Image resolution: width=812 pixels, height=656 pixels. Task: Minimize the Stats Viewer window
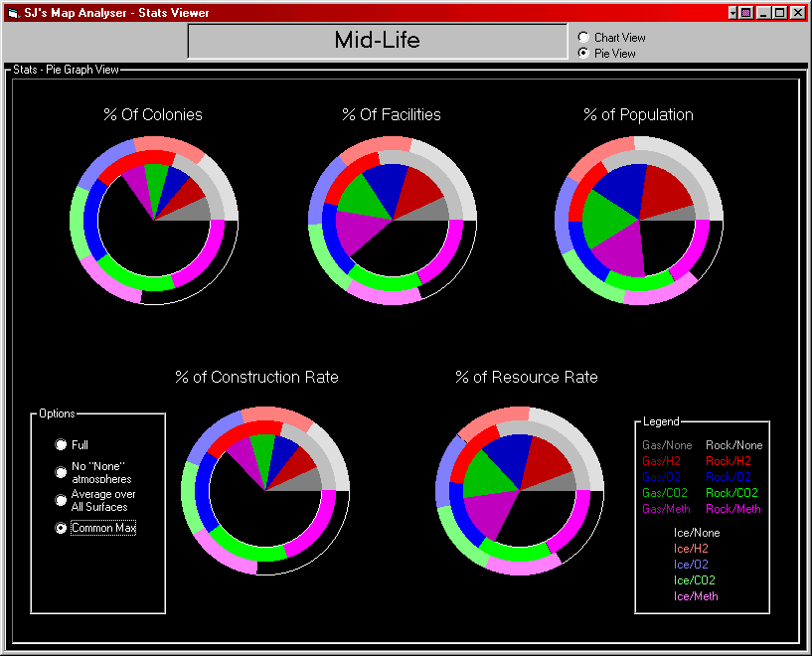763,13
